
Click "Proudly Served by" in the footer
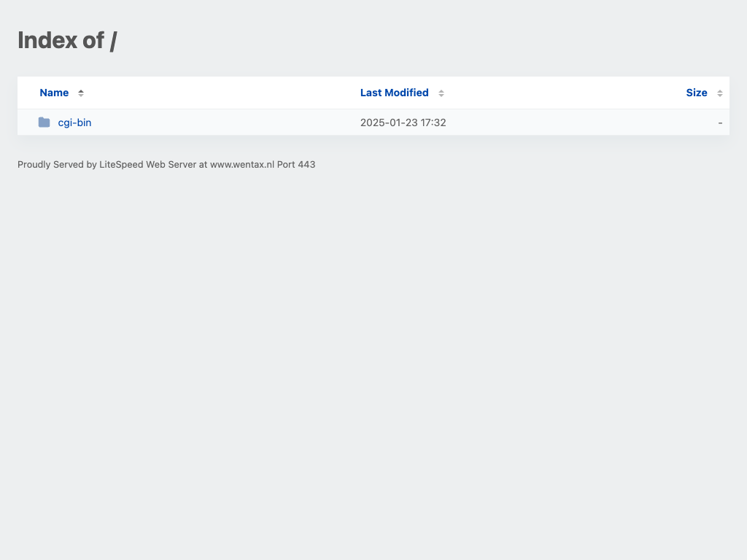coord(57,165)
